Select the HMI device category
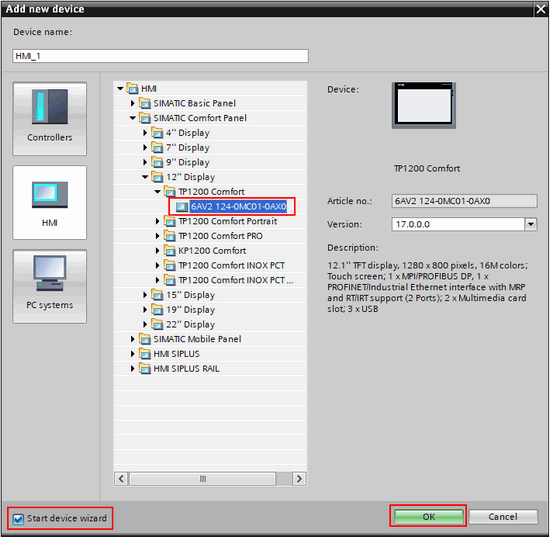The width and height of the screenshot is (550, 537). pos(49,202)
